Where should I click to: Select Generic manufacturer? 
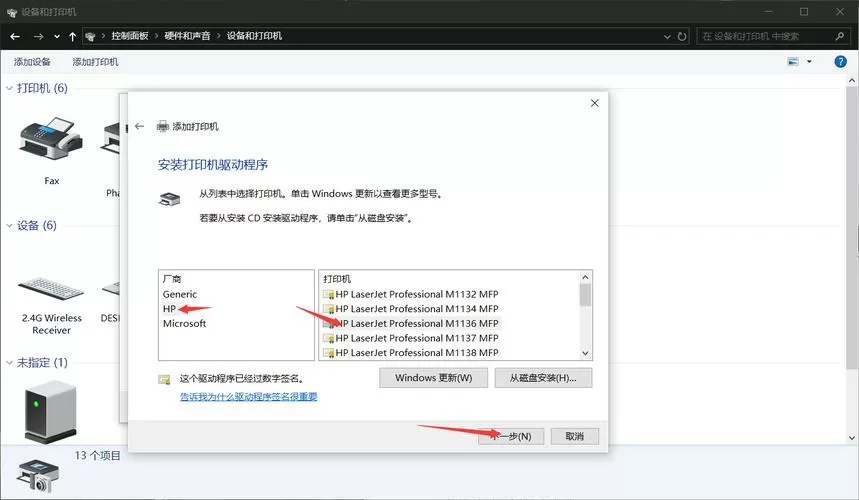pos(180,294)
